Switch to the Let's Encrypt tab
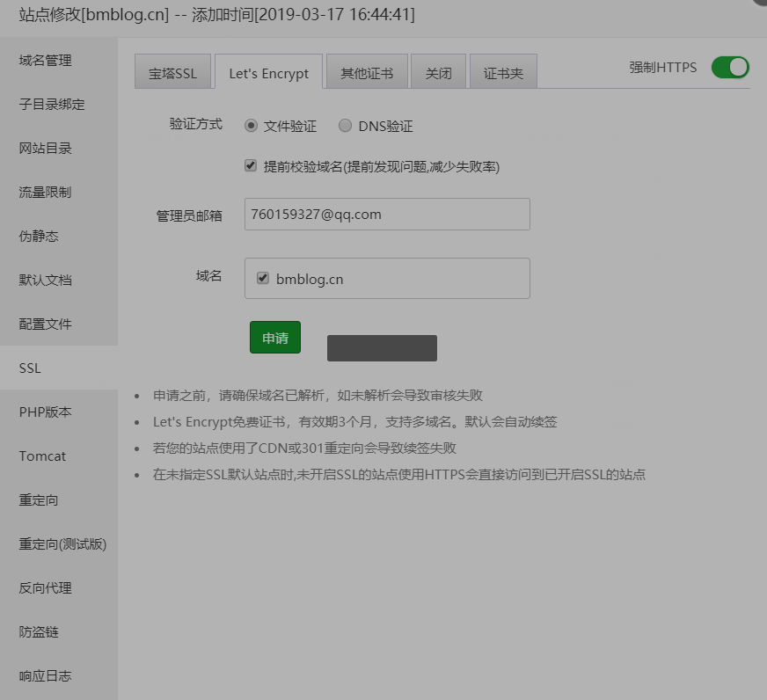 pyautogui.click(x=268, y=73)
